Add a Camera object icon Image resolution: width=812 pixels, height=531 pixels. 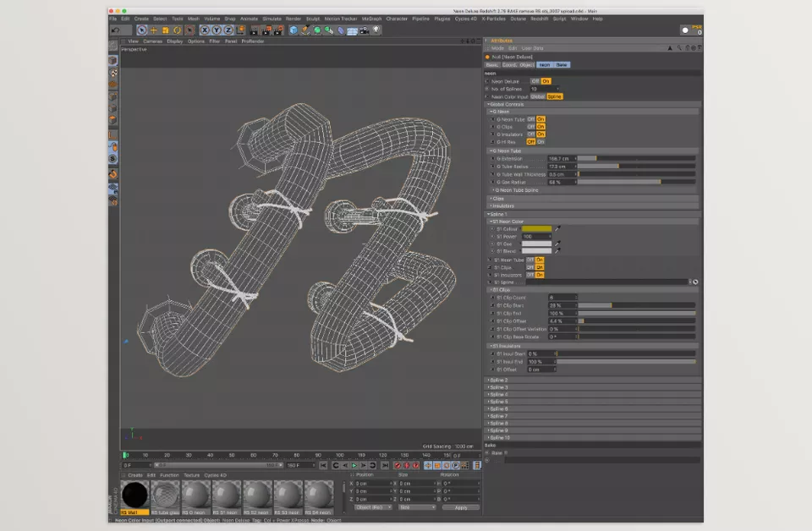coord(365,30)
